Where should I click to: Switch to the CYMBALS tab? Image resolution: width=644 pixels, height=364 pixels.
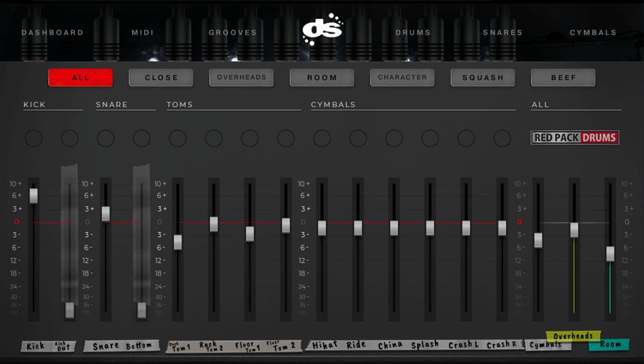(593, 32)
